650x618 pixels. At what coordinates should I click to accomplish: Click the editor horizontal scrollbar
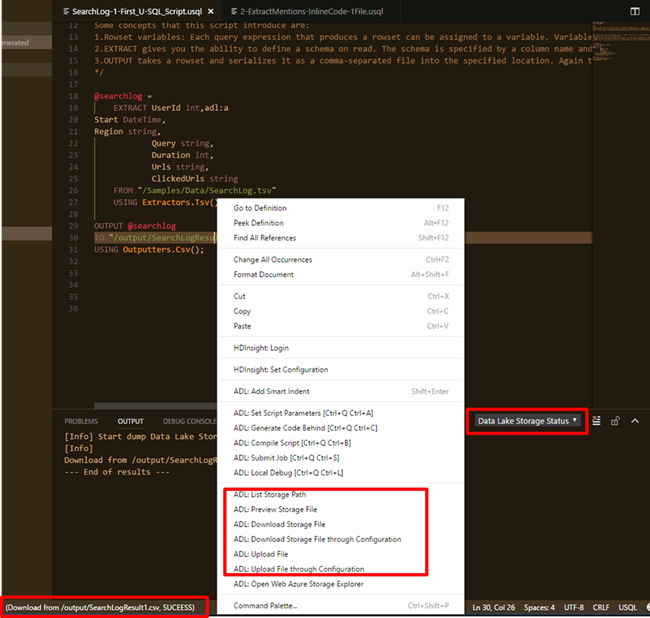click(155, 405)
